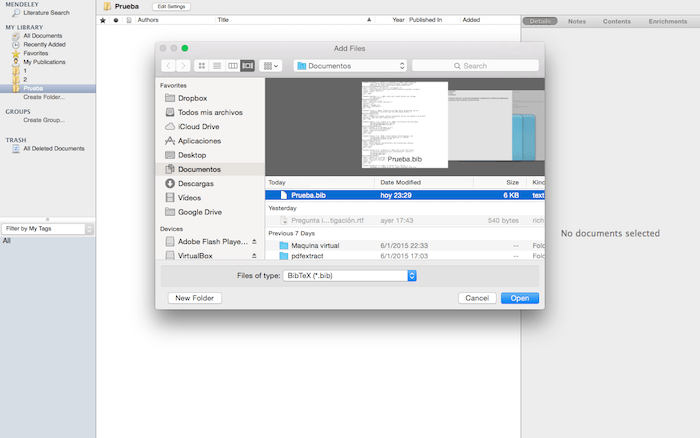This screenshot has width=700, height=438.
Task: Open the Files of type BibTeX dropdown
Action: (x=350, y=275)
